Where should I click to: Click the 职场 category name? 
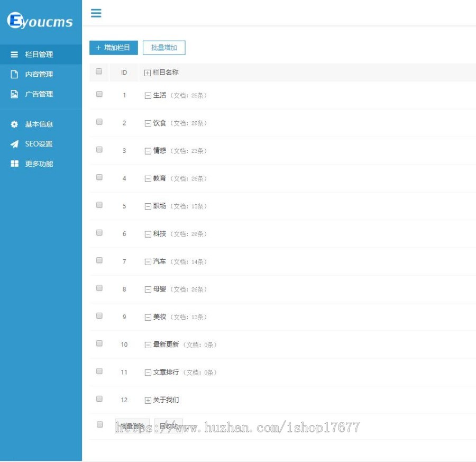[160, 206]
